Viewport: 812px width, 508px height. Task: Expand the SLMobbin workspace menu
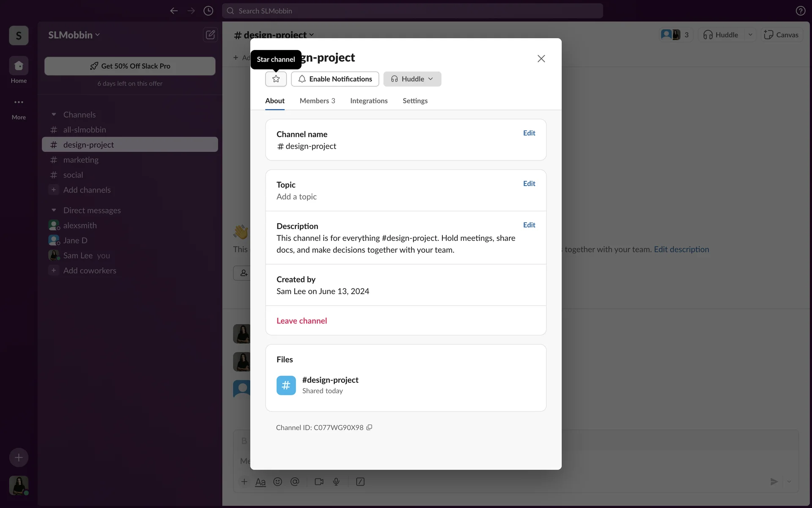[x=74, y=35]
